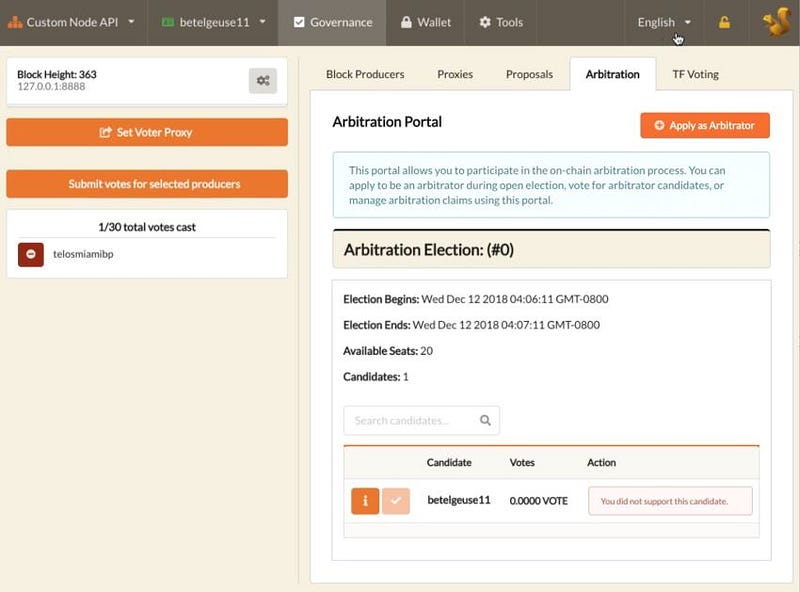Open the betelgeuse11 account dropdown
The height and width of the screenshot is (592, 800).
213,22
